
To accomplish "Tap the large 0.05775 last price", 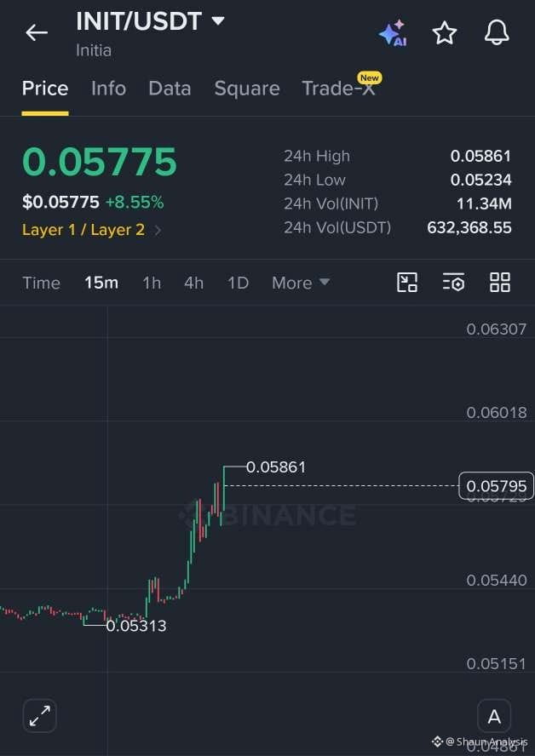I will (100, 162).
